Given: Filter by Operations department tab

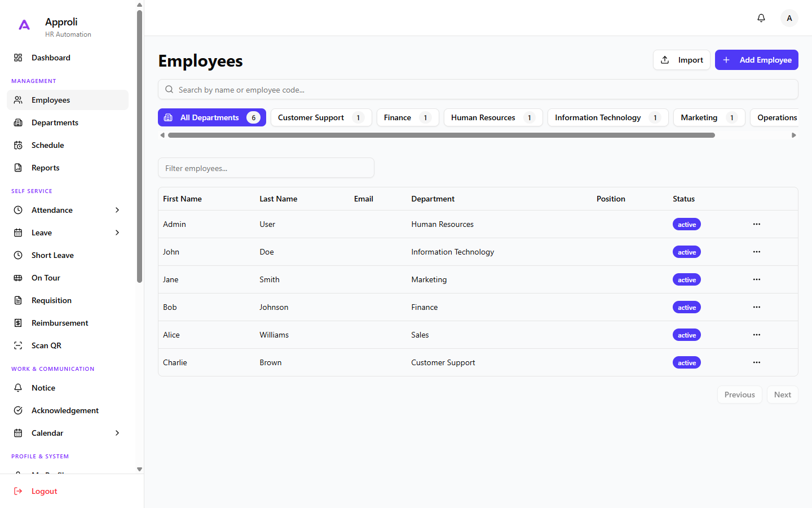Looking at the screenshot, I should point(775,117).
